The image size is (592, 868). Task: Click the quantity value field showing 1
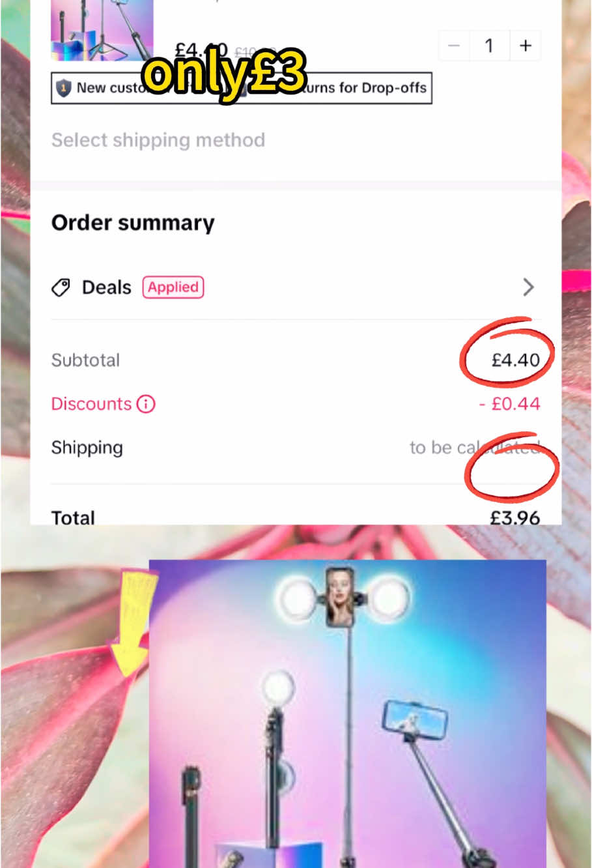pos(489,46)
